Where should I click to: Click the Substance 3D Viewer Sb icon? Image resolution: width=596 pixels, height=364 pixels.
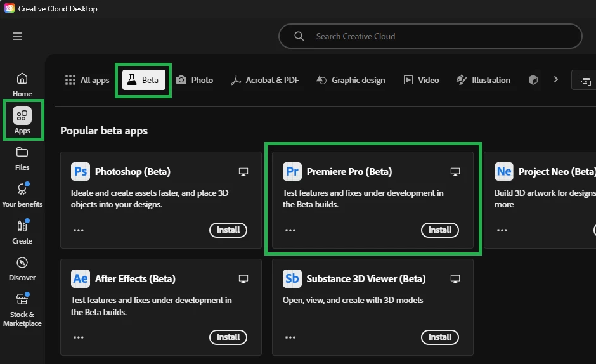point(292,279)
